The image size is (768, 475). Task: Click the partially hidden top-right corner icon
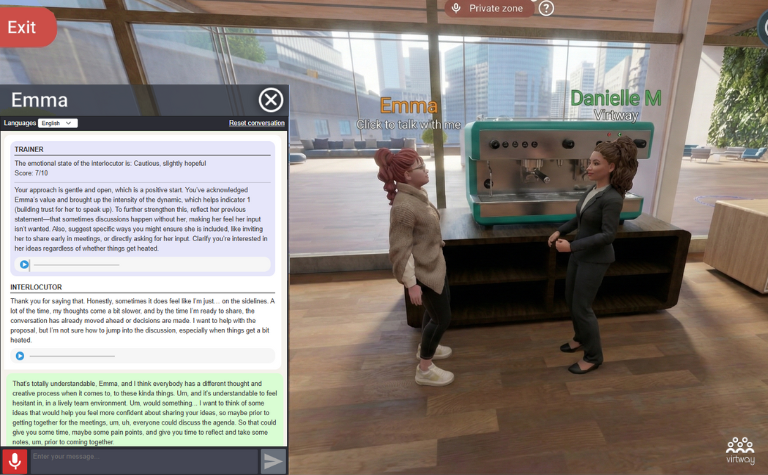(x=761, y=29)
